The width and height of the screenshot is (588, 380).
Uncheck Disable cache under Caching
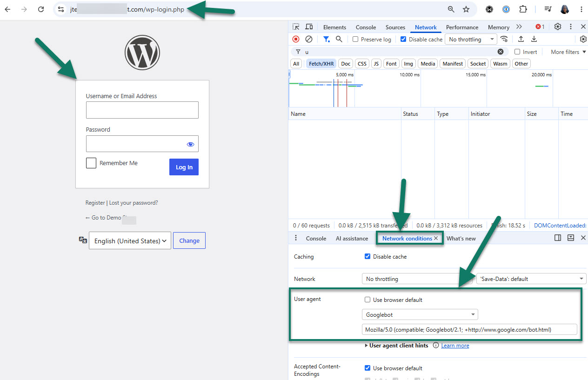pyautogui.click(x=367, y=256)
